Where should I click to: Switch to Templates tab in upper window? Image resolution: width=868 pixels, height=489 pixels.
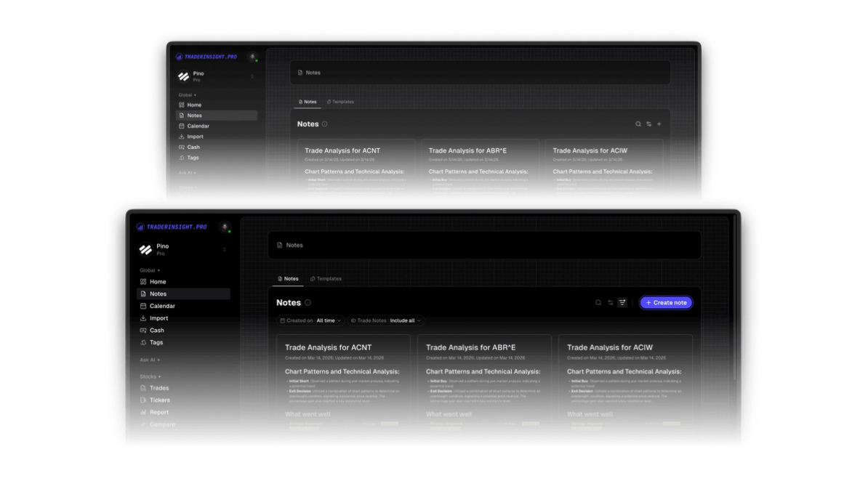click(340, 102)
